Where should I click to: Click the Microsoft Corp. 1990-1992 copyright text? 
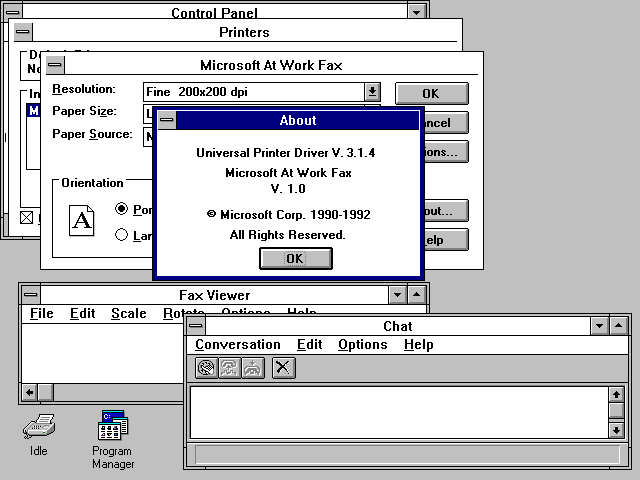coord(289,215)
